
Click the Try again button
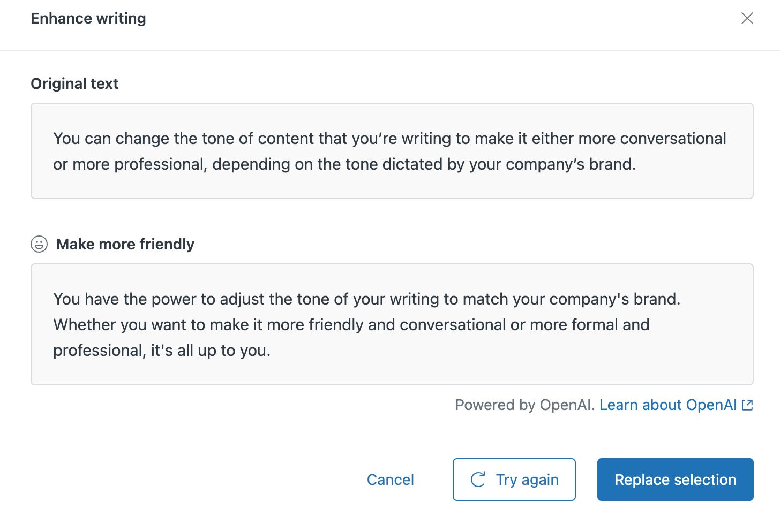coord(514,480)
